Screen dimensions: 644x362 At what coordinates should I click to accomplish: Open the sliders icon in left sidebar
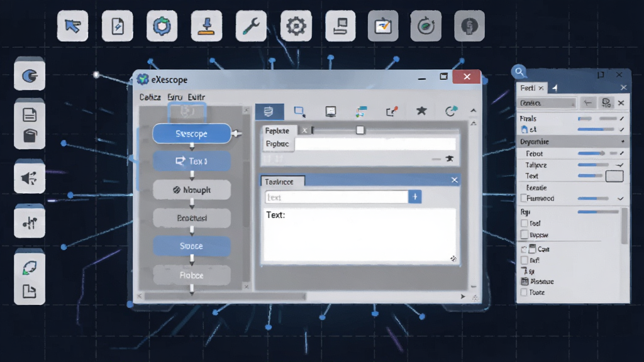click(x=30, y=223)
